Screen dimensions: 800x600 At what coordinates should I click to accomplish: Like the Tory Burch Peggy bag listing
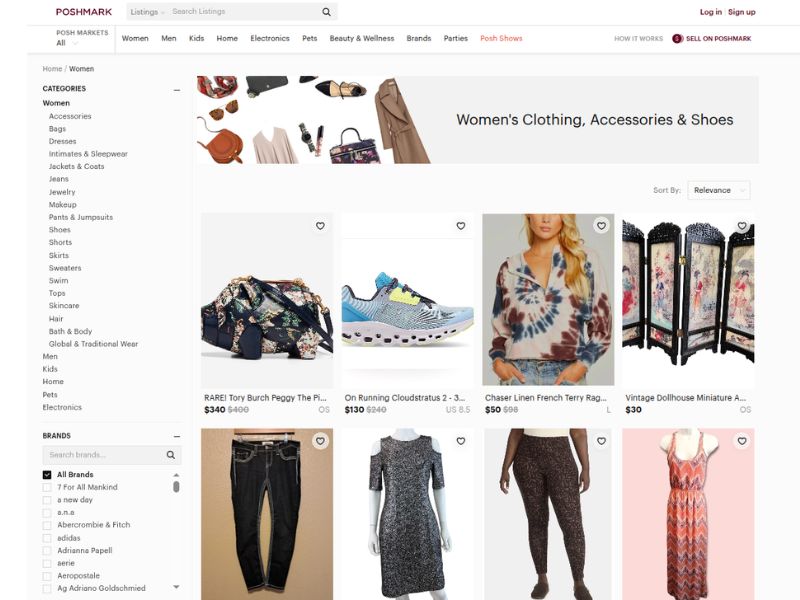coord(320,226)
